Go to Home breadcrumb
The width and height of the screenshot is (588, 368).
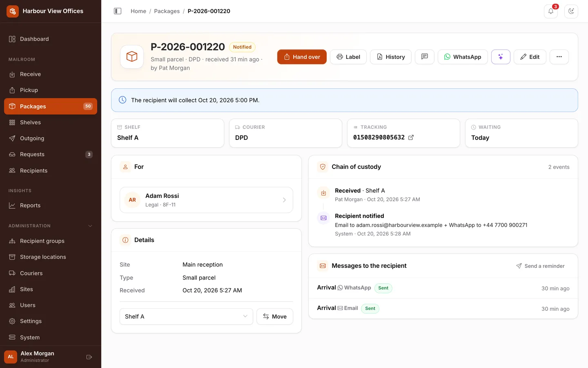(138, 11)
